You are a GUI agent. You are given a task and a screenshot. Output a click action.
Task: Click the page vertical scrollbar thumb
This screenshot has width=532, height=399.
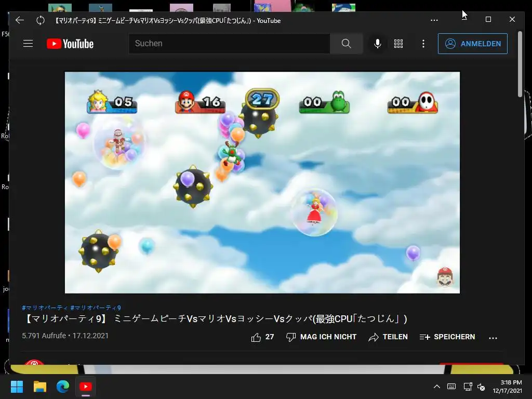520,64
